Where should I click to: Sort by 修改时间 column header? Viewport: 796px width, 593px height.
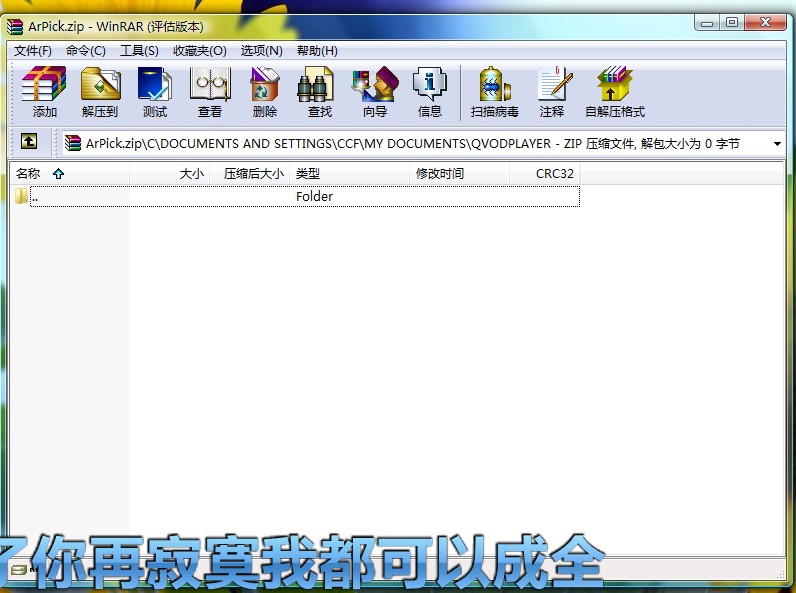(459, 174)
